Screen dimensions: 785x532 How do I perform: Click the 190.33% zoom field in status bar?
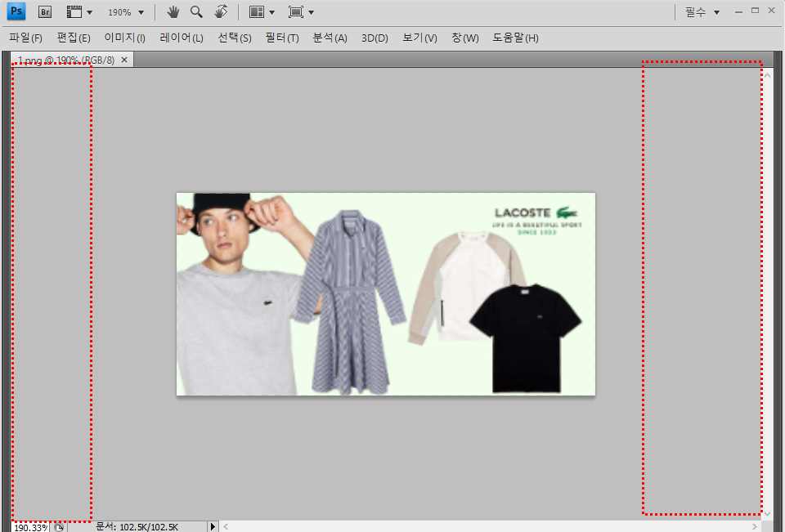click(x=30, y=527)
